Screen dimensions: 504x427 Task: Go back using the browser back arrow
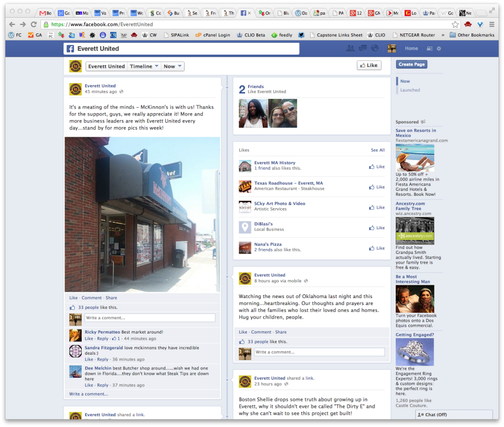pyautogui.click(x=12, y=25)
